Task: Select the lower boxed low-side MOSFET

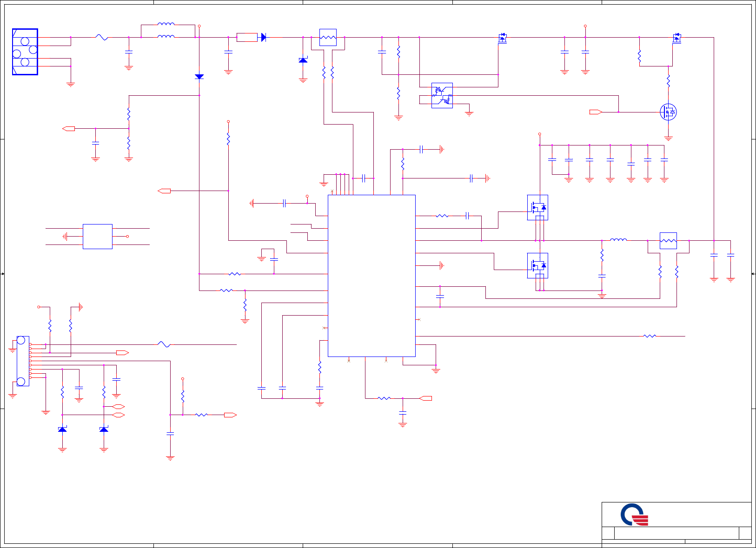Action: pyautogui.click(x=537, y=265)
